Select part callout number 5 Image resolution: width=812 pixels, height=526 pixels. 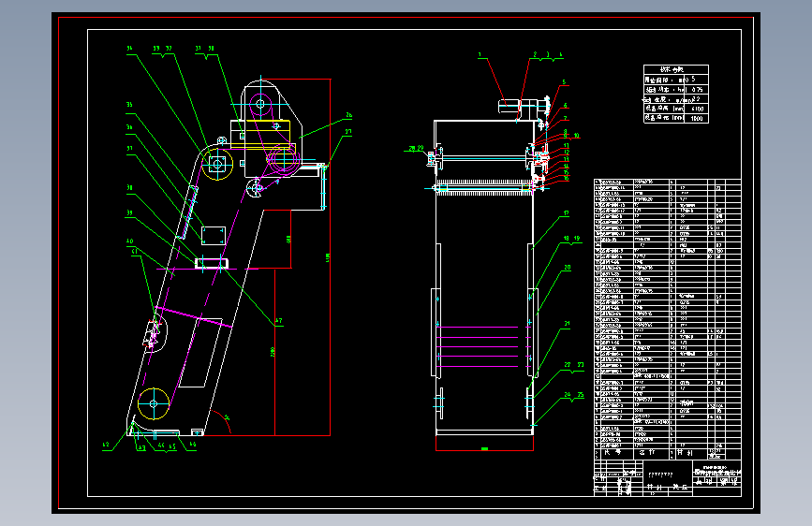[x=564, y=82]
